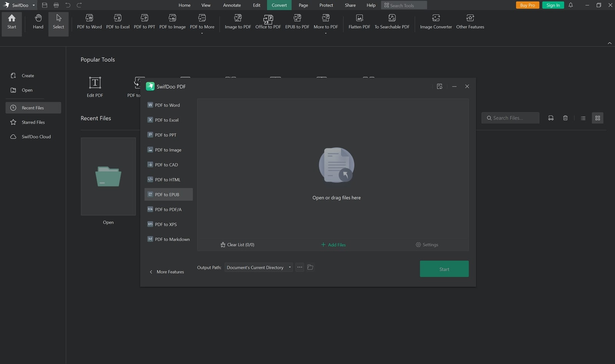
Task: Select the Hand tool
Action: [38, 22]
